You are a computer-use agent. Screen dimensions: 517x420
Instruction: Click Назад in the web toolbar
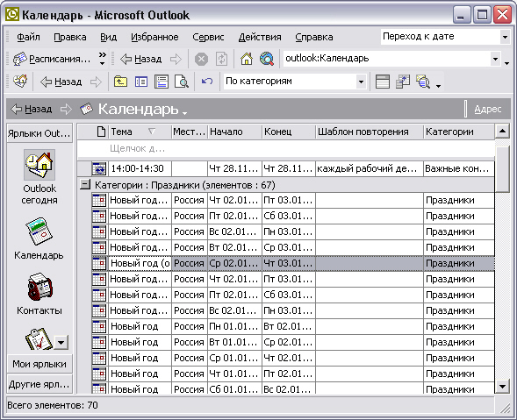[x=140, y=59]
